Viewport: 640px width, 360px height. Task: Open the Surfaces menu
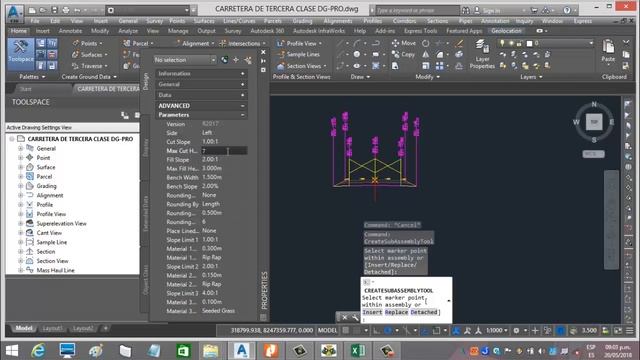tap(204, 21)
